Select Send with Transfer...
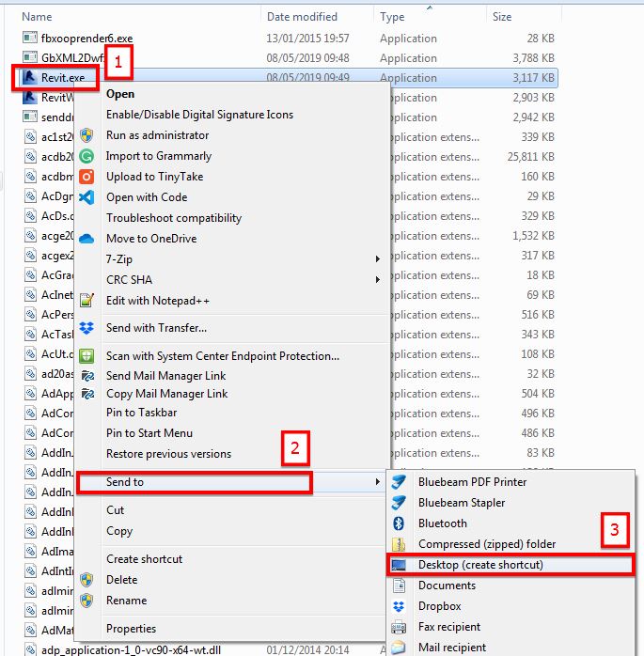The image size is (644, 656). pyautogui.click(x=156, y=328)
